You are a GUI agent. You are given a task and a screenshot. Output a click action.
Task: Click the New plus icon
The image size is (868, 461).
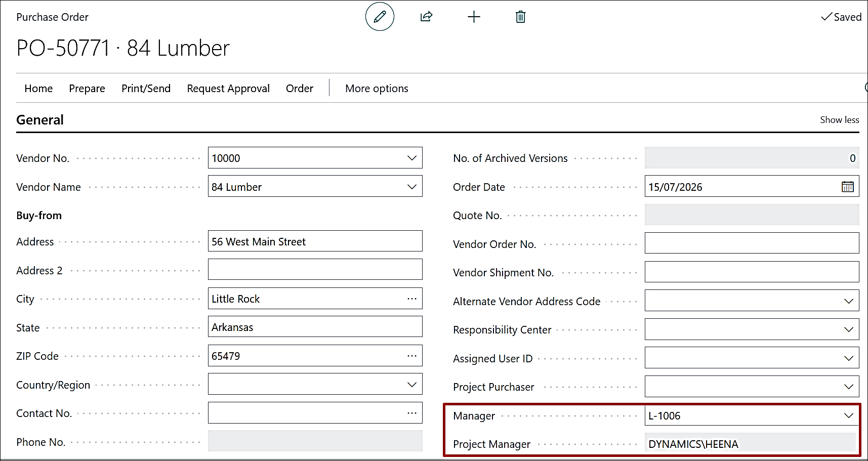tap(474, 17)
